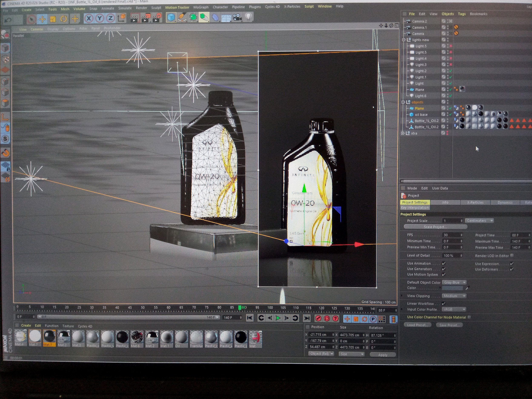Click the Keyframe Selection question-mark button

pos(336,319)
